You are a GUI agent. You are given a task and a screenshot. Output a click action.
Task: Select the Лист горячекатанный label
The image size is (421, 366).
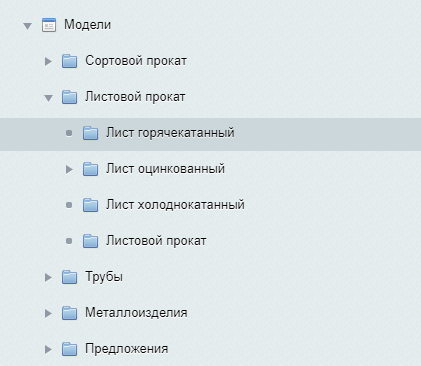[170, 133]
